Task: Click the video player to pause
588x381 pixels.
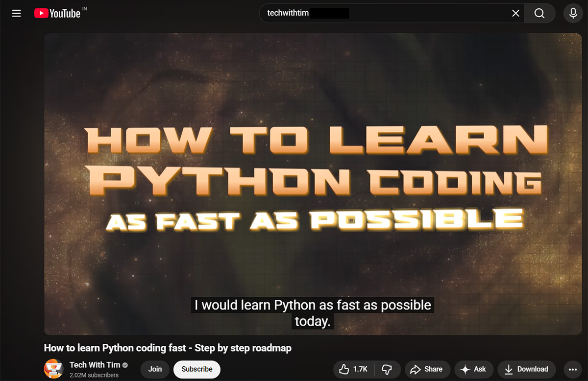Action: point(313,184)
